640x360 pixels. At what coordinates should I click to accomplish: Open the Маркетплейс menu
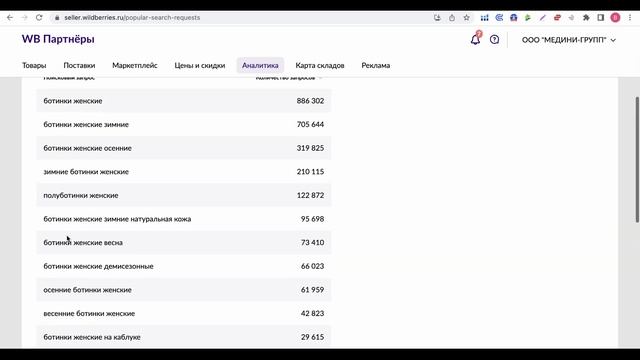click(x=135, y=65)
